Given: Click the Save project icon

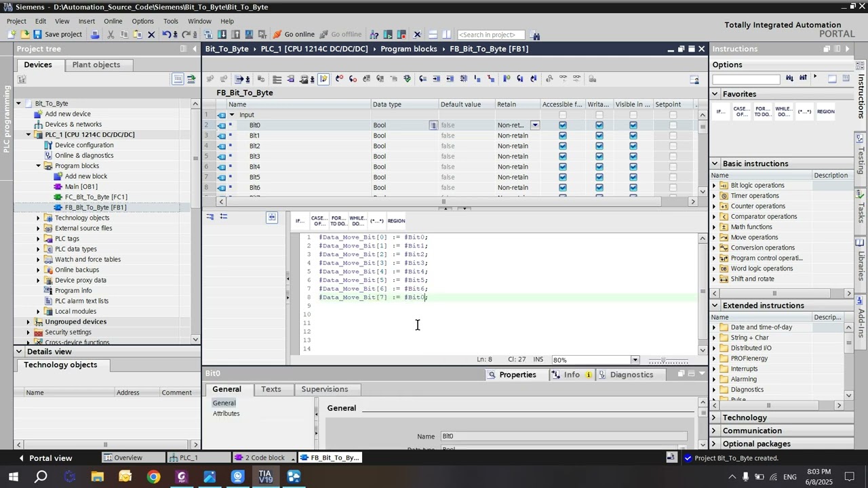Looking at the screenshot, I should click(38, 35).
